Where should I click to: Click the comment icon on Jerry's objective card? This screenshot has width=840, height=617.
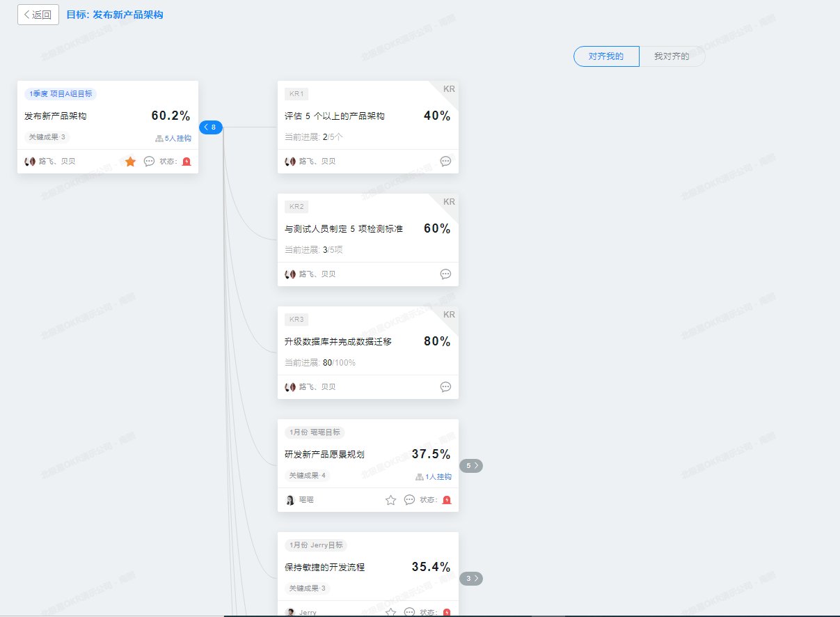click(409, 612)
